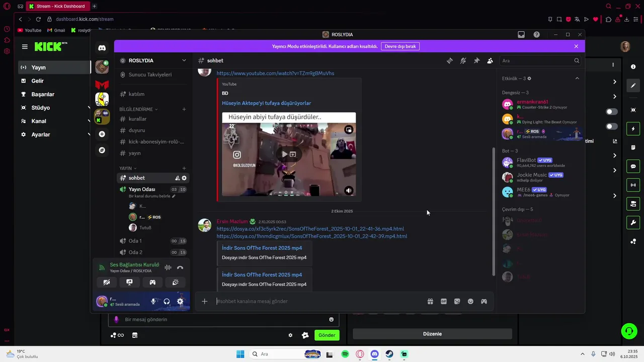
Task: Open threads icon in sohbet header
Action: click(x=450, y=61)
